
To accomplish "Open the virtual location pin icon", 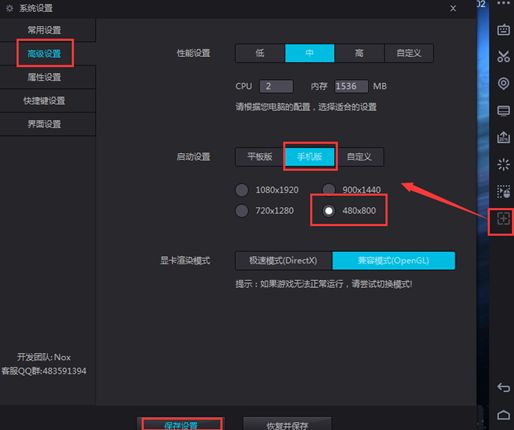I will tap(503, 83).
